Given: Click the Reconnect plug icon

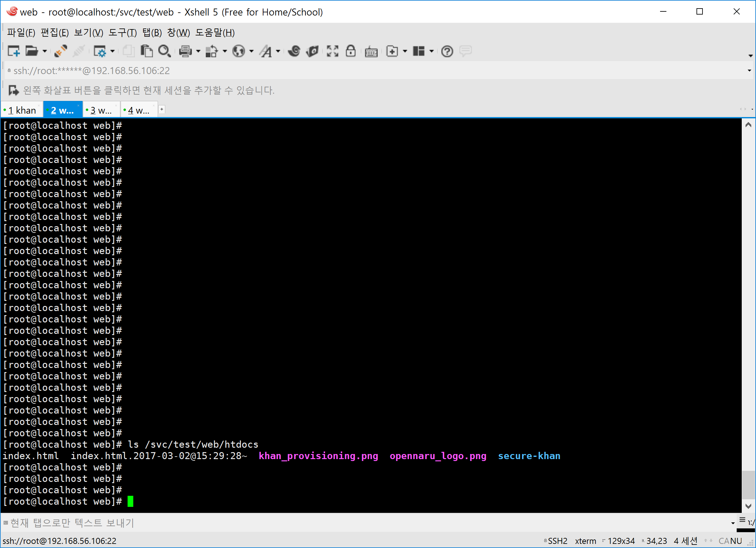Looking at the screenshot, I should [x=61, y=51].
